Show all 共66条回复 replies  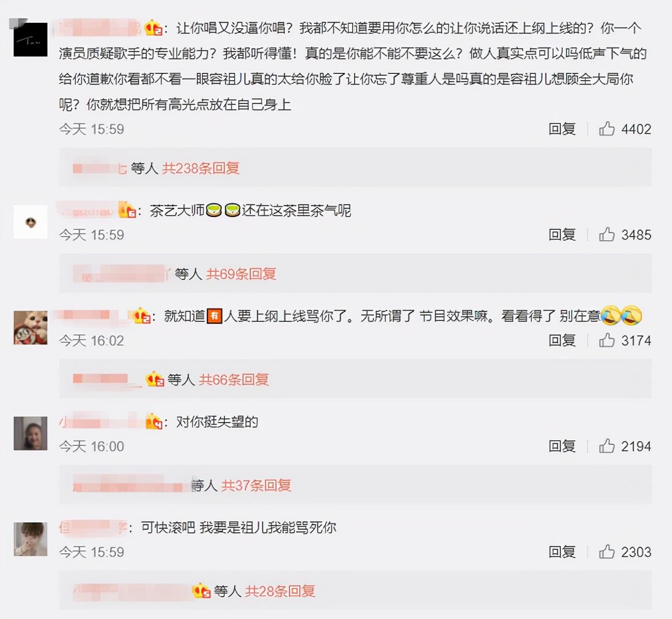click(234, 380)
